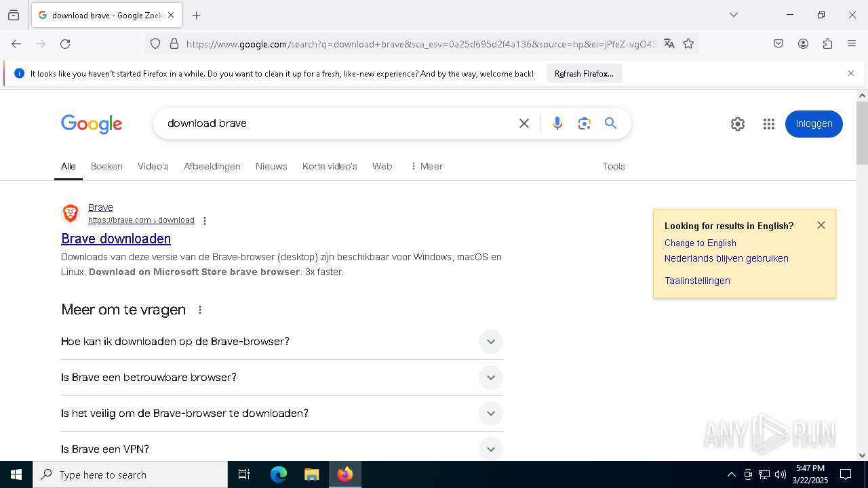This screenshot has height=488, width=868.
Task: Switch to Boeken tab
Action: click(x=106, y=166)
